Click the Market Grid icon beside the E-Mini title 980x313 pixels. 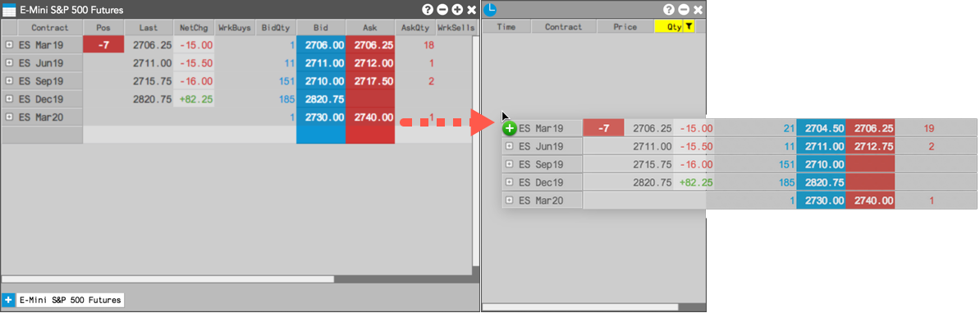pyautogui.click(x=9, y=9)
